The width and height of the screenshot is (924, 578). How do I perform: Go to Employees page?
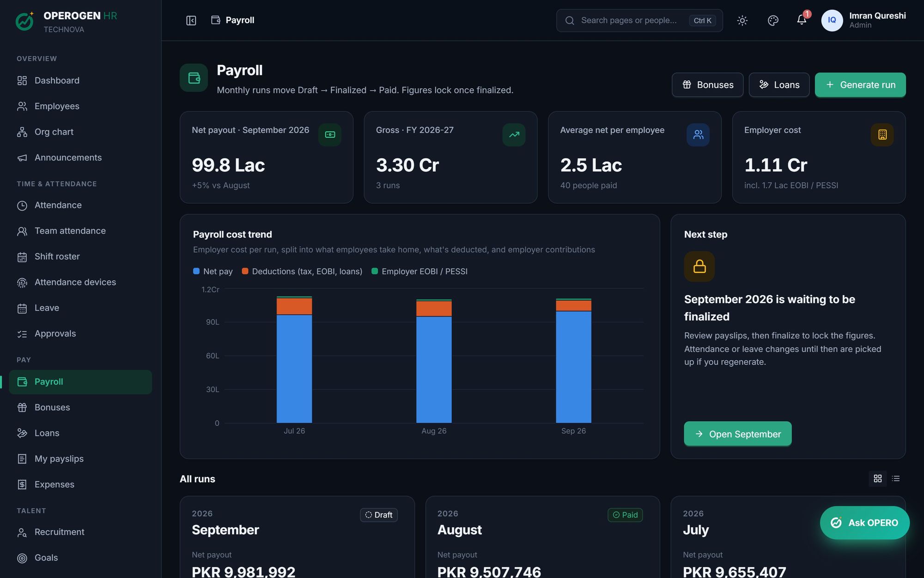(x=80, y=106)
